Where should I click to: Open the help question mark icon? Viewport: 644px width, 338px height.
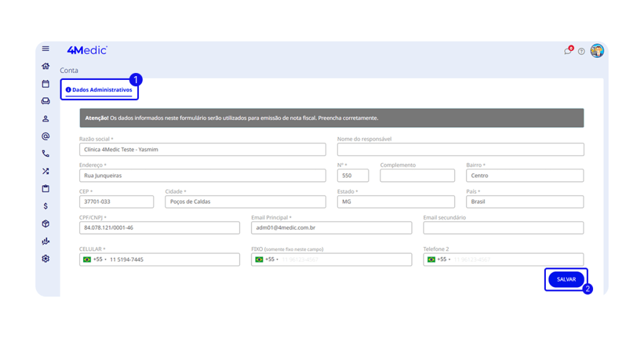pos(581,52)
